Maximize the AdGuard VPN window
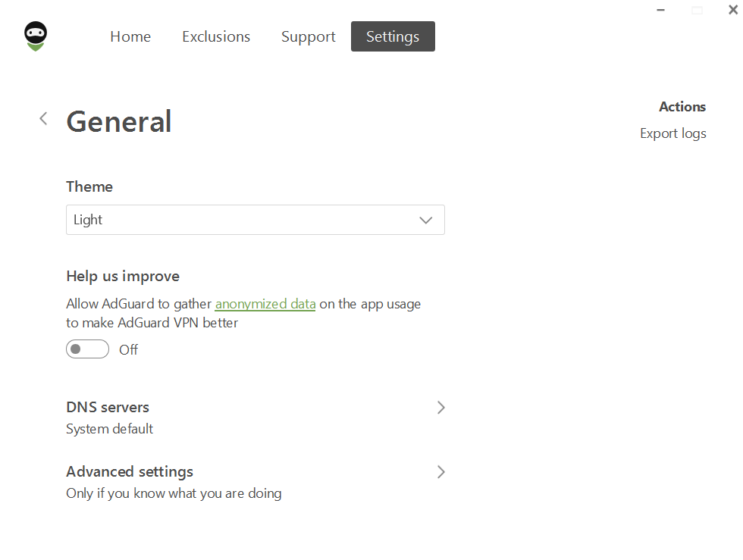This screenshot has width=743, height=560. 697,10
